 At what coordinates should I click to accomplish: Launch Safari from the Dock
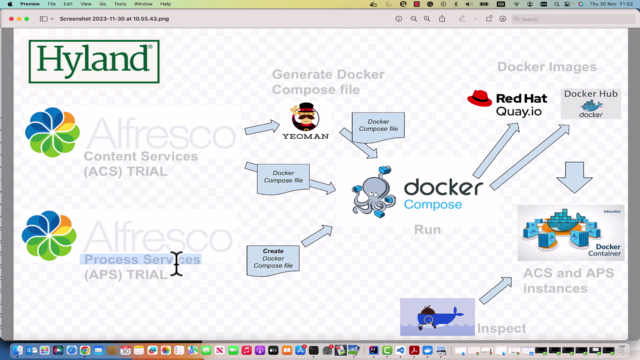pos(71,350)
